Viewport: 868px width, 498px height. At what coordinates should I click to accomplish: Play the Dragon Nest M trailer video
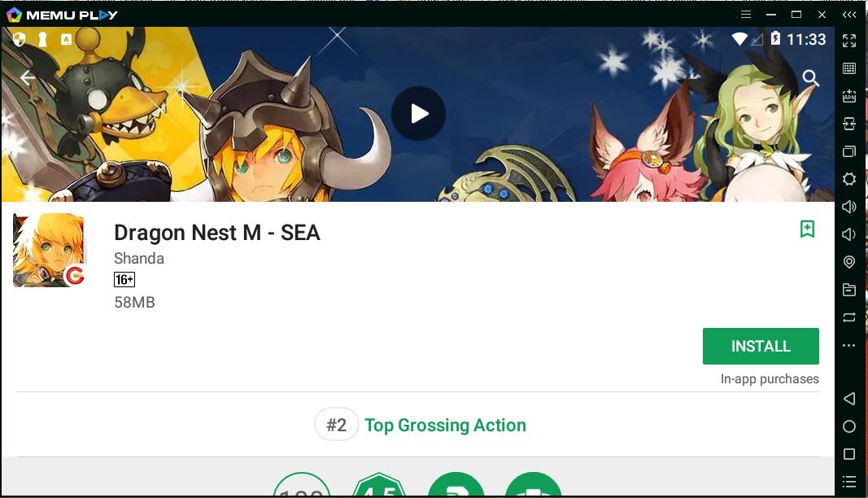point(418,114)
